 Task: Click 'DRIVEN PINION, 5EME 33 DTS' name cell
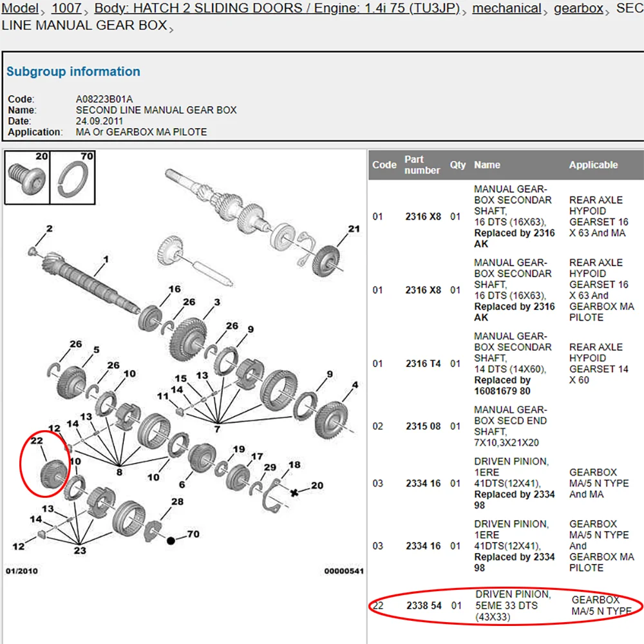pyautogui.click(x=513, y=605)
